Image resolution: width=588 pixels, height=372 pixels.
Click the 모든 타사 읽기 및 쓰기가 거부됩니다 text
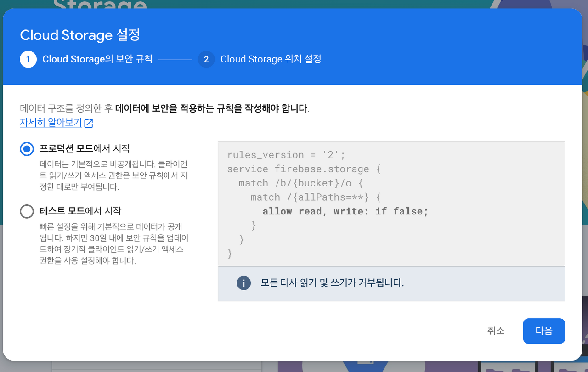point(332,283)
